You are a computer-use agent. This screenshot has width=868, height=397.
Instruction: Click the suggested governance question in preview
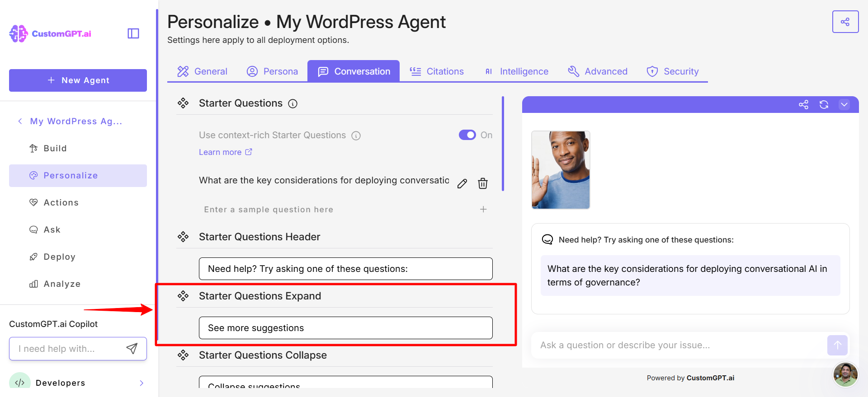[690, 276]
